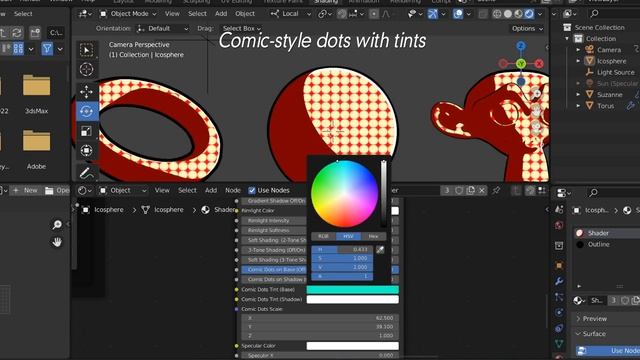Screen dimensions: 640x360
Task: Click the blue Z axis gizmo handle
Action: [x=521, y=46]
